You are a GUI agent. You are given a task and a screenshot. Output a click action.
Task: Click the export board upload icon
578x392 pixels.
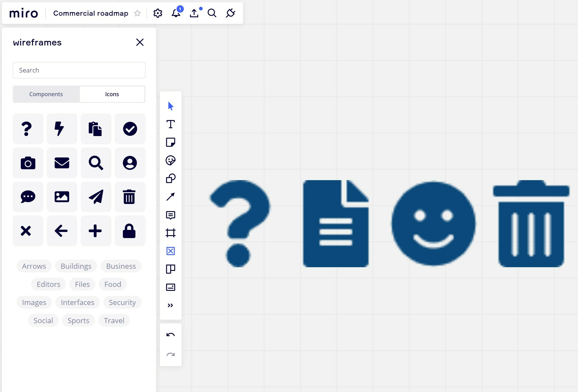[194, 13]
